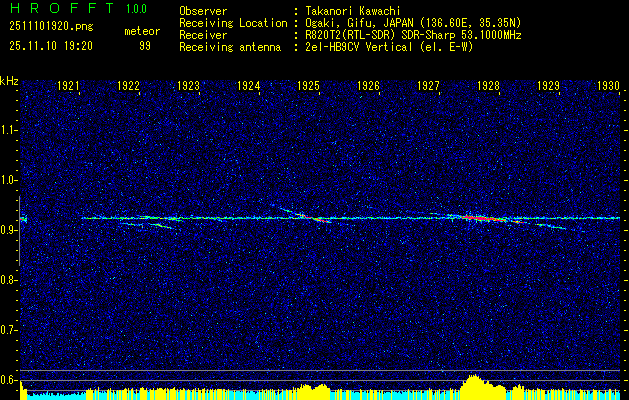Click the 1927 time marker

428,85
